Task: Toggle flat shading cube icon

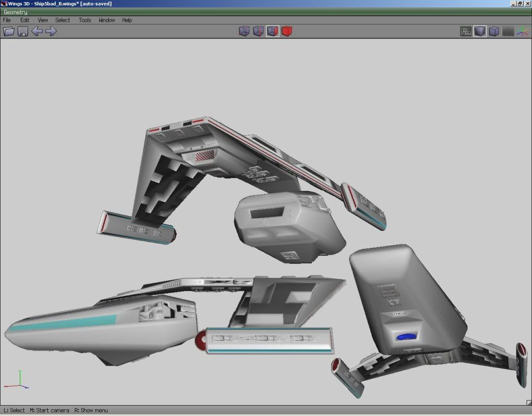Action: [x=480, y=31]
